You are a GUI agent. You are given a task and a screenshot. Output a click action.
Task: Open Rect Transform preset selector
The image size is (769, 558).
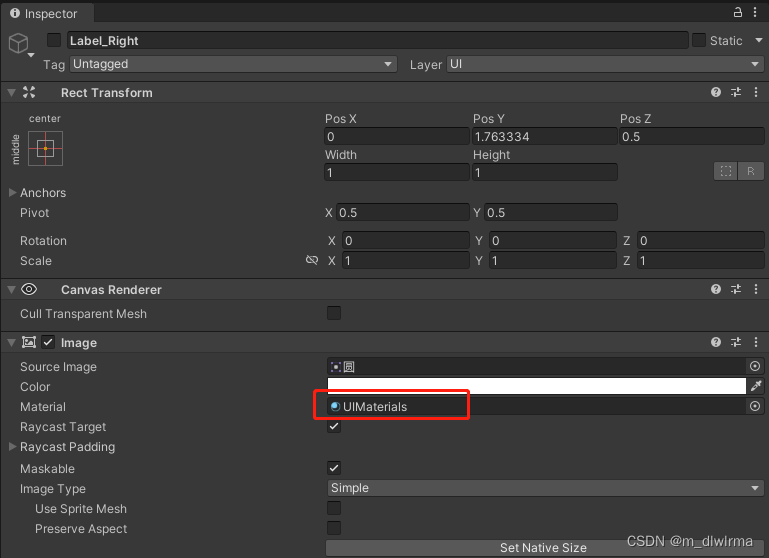[x=736, y=92]
